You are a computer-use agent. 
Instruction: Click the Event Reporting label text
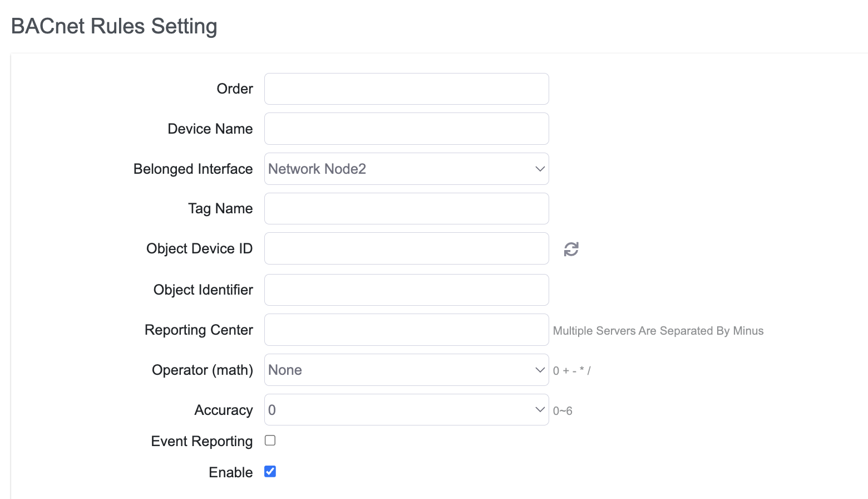[202, 442]
